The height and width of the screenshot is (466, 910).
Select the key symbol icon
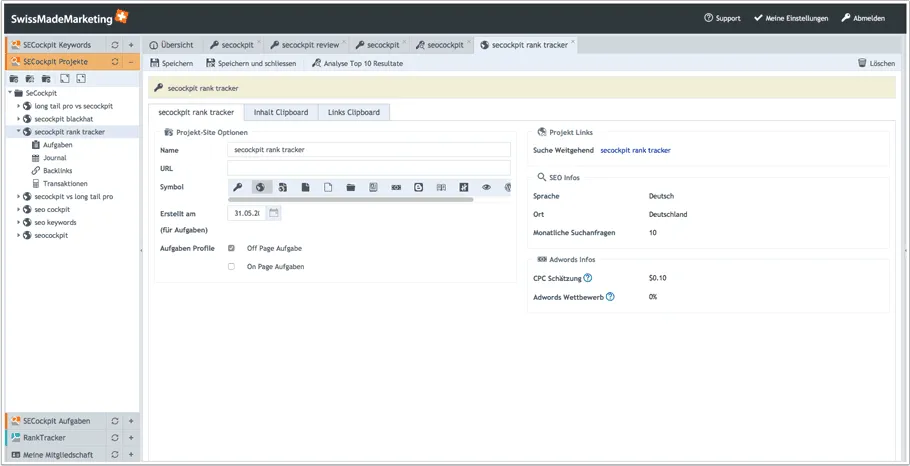click(x=237, y=187)
